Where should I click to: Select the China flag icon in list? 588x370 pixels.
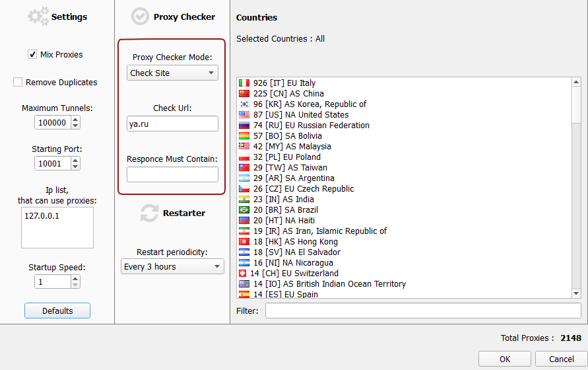pyautogui.click(x=244, y=93)
